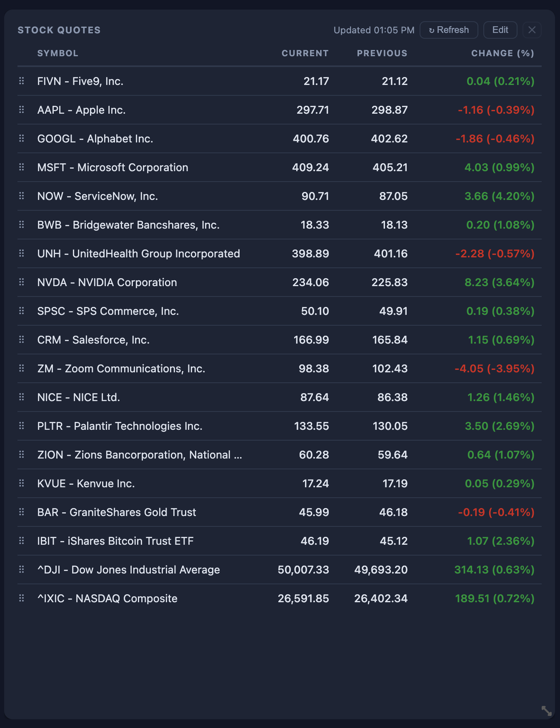Screen dimensions: 560x728
Task: Click the CURRENT column header
Action: (x=305, y=53)
